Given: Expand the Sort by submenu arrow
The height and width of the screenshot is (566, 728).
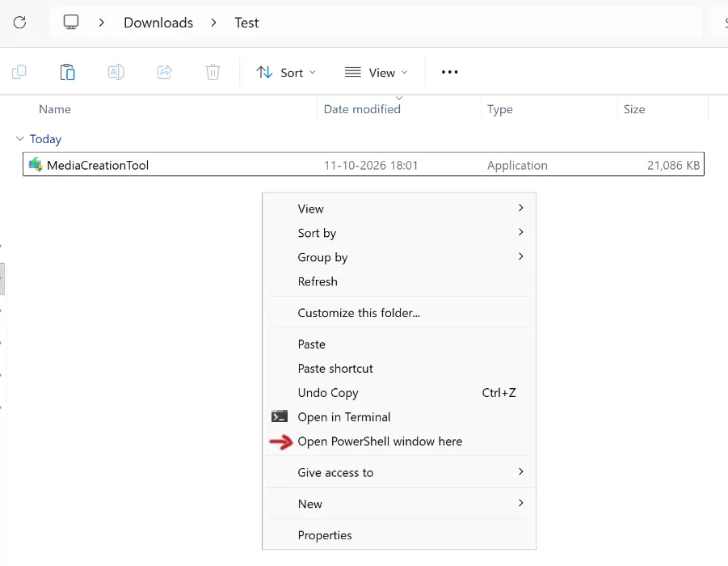Looking at the screenshot, I should coord(520,232).
